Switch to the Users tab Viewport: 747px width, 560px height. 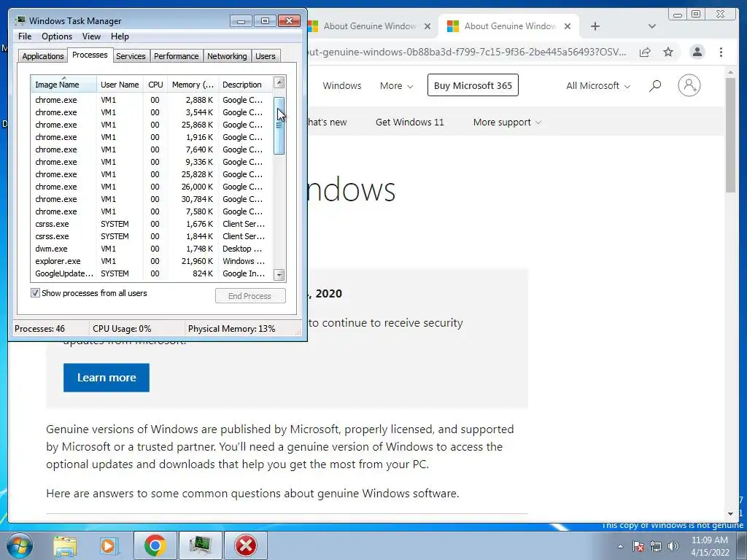[266, 56]
